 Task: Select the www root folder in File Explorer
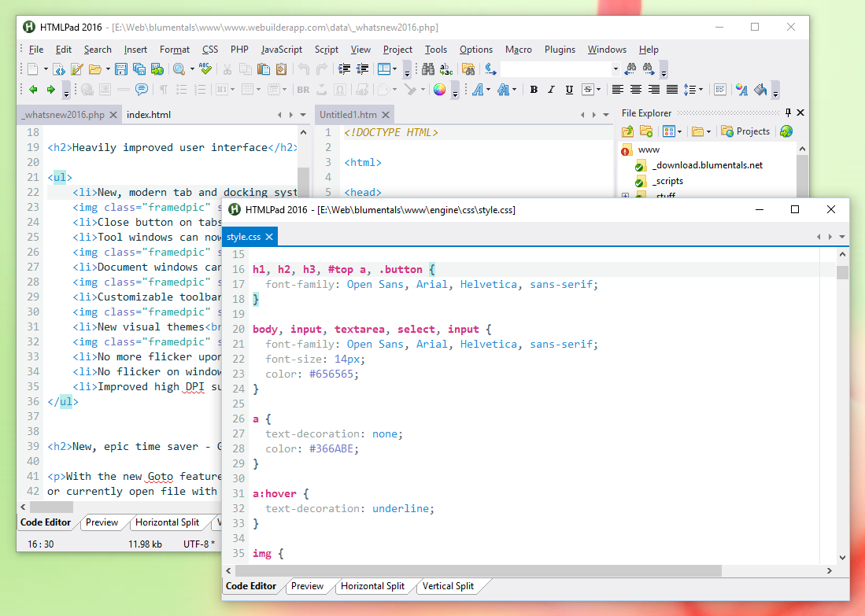coord(649,149)
